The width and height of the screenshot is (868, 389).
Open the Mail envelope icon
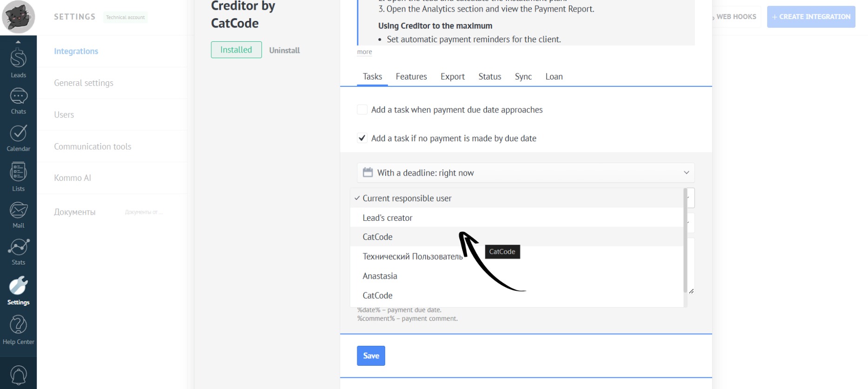(18, 211)
